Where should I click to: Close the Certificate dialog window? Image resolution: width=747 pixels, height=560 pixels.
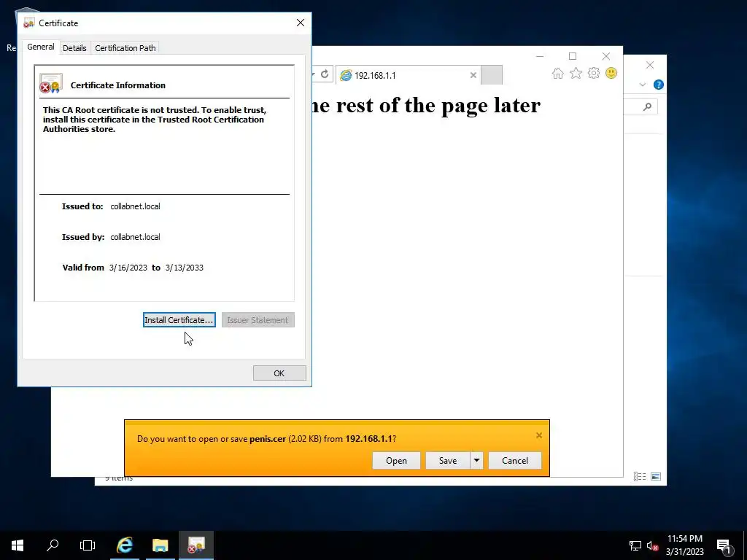tap(300, 23)
